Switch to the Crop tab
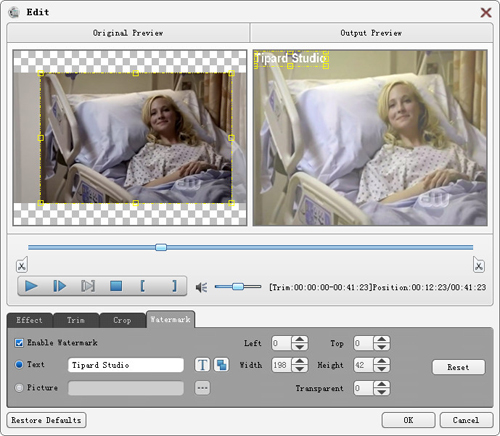 coord(122,320)
